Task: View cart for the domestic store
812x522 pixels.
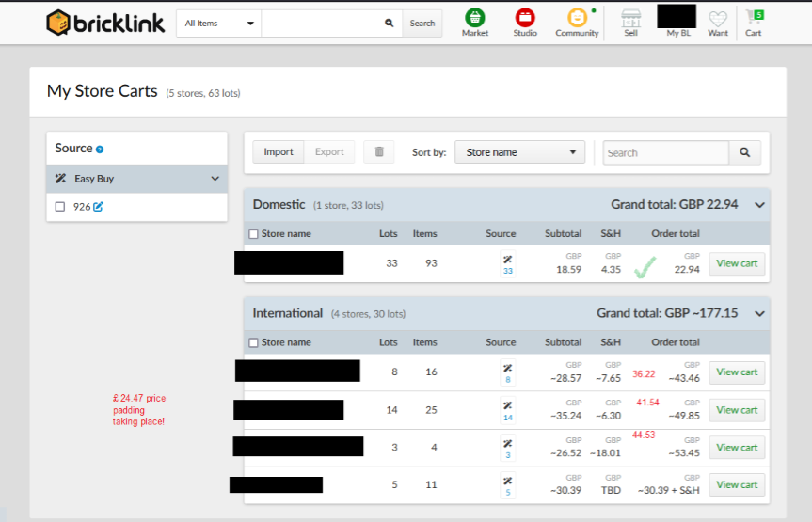Action: pyautogui.click(x=737, y=264)
